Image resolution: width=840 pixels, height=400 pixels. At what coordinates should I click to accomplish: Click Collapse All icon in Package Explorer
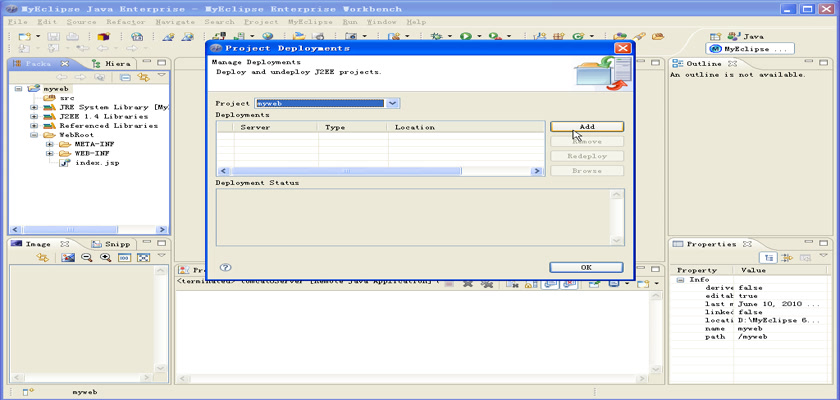tap(124, 77)
